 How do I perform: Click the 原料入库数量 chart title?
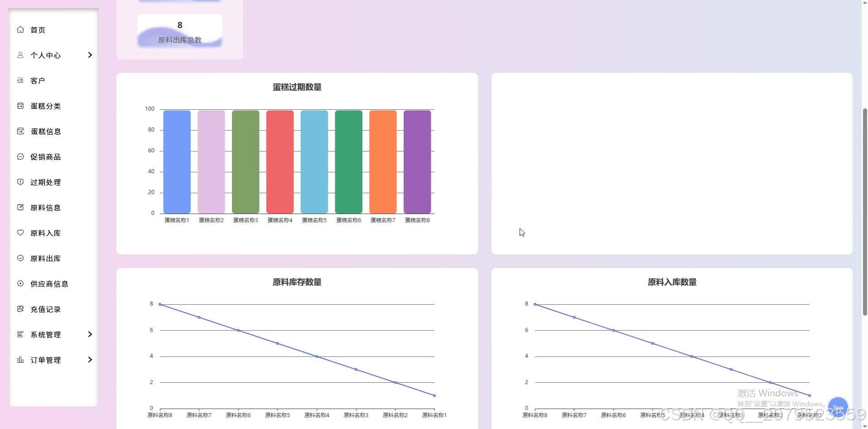pyautogui.click(x=672, y=282)
